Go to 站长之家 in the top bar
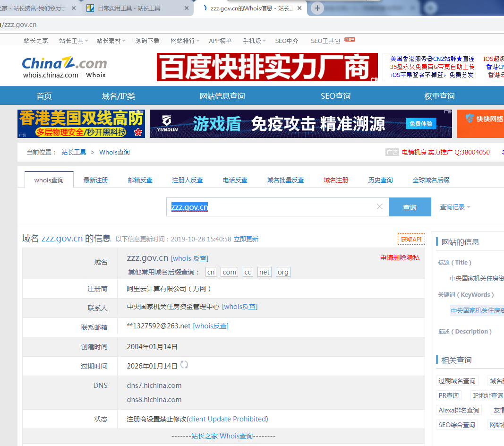This screenshot has height=446, width=504. click(36, 41)
